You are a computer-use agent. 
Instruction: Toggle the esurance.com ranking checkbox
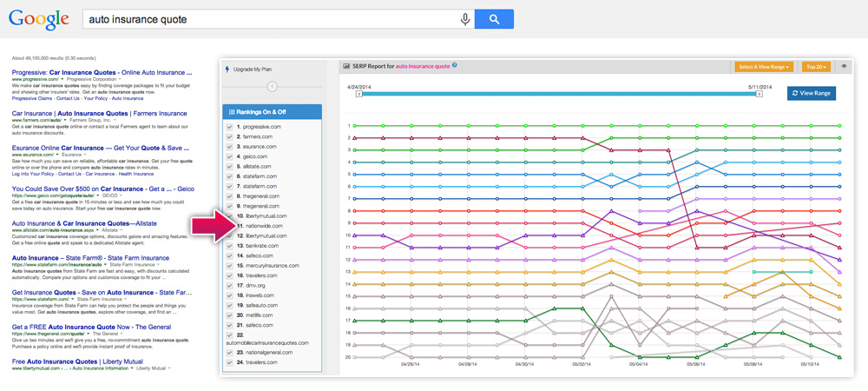[x=229, y=147]
